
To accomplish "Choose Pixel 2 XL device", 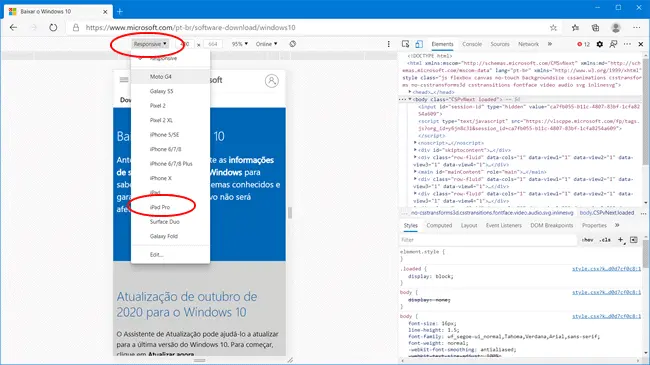I will tap(170, 120).
